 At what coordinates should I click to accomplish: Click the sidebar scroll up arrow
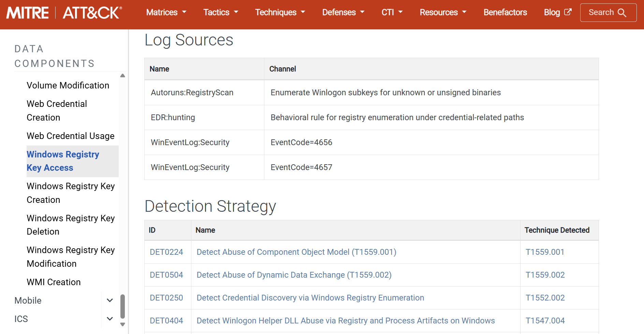point(123,75)
